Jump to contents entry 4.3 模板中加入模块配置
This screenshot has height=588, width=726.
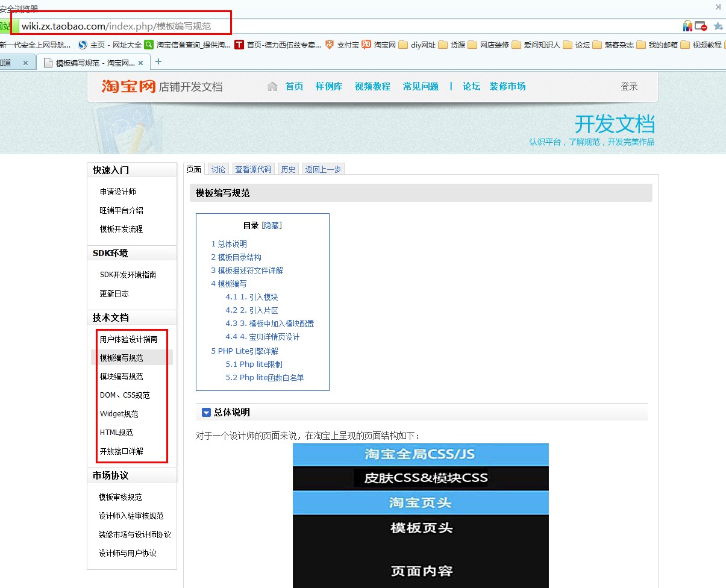(270, 324)
